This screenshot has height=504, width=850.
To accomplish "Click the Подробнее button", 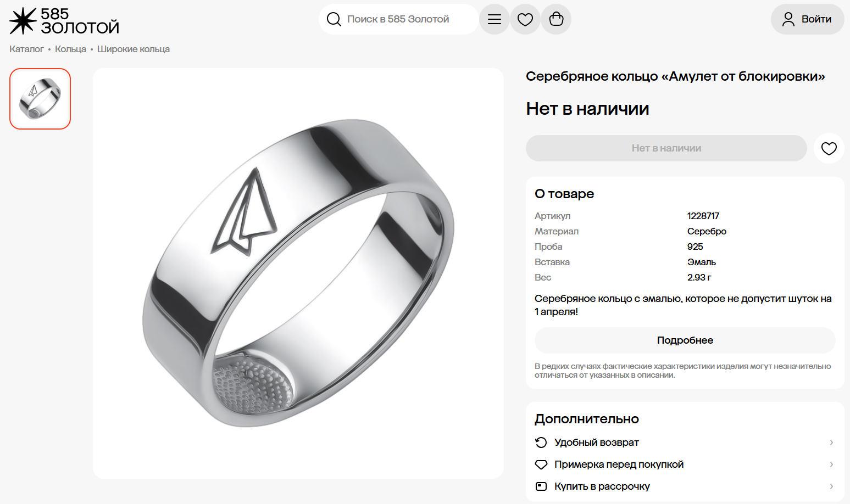I will (684, 340).
